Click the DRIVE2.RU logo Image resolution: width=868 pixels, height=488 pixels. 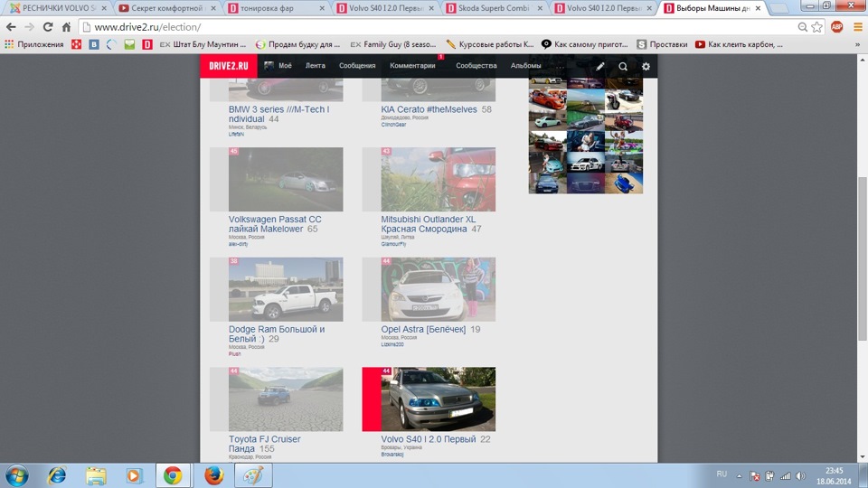[x=228, y=66]
